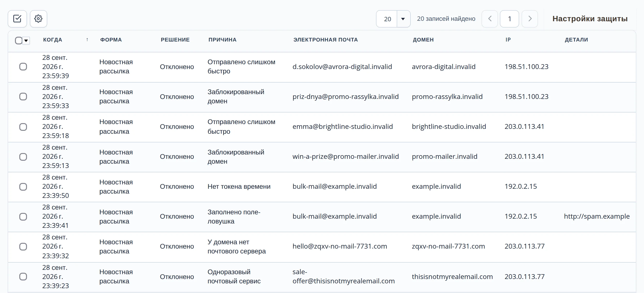Go to next page arrow
644x293 pixels.
tap(530, 19)
